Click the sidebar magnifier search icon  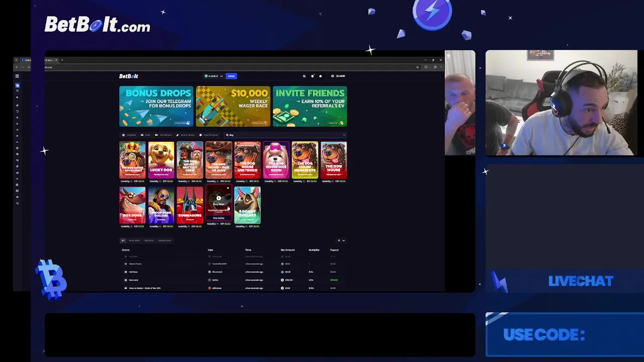[x=17, y=98]
